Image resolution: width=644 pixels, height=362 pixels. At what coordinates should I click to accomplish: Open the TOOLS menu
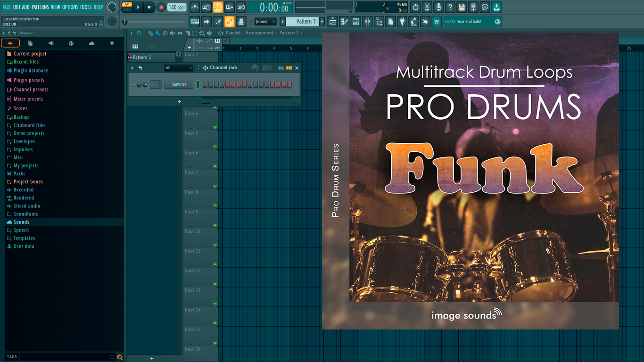tap(86, 7)
